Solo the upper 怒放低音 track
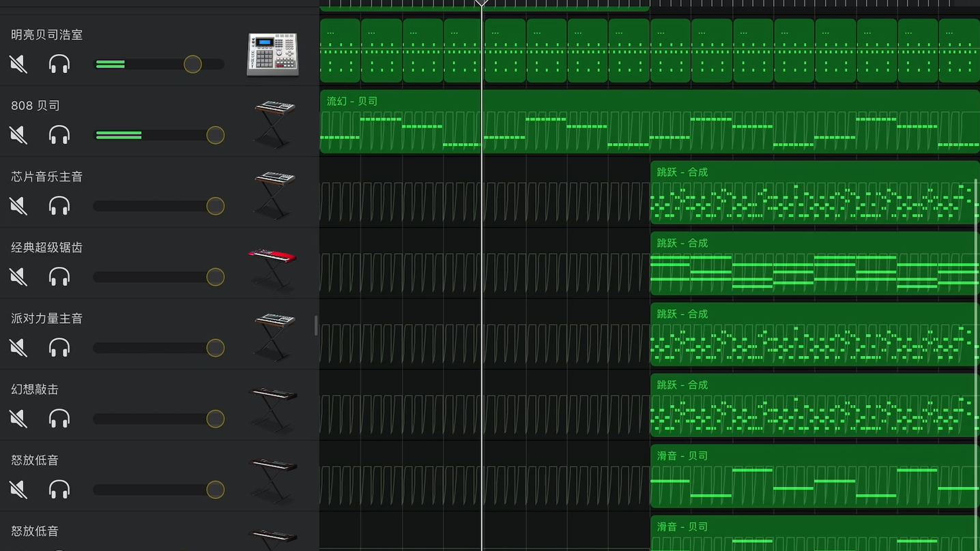The height and width of the screenshot is (551, 980). click(x=59, y=490)
